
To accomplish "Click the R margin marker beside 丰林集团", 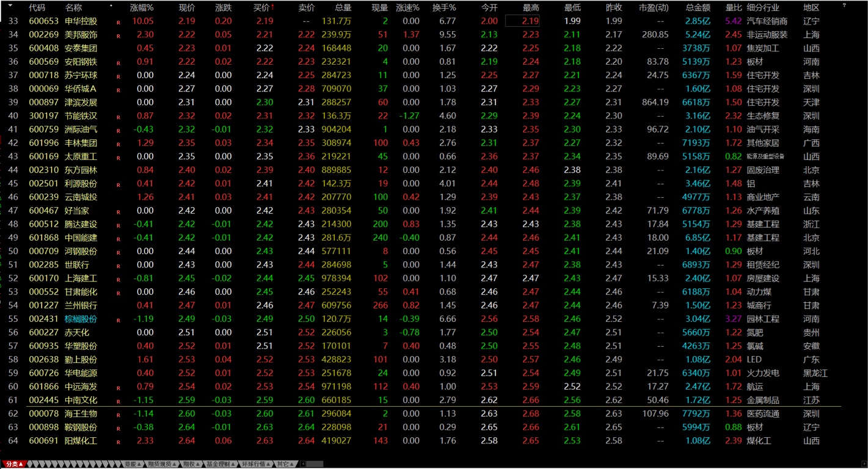I will click(119, 144).
